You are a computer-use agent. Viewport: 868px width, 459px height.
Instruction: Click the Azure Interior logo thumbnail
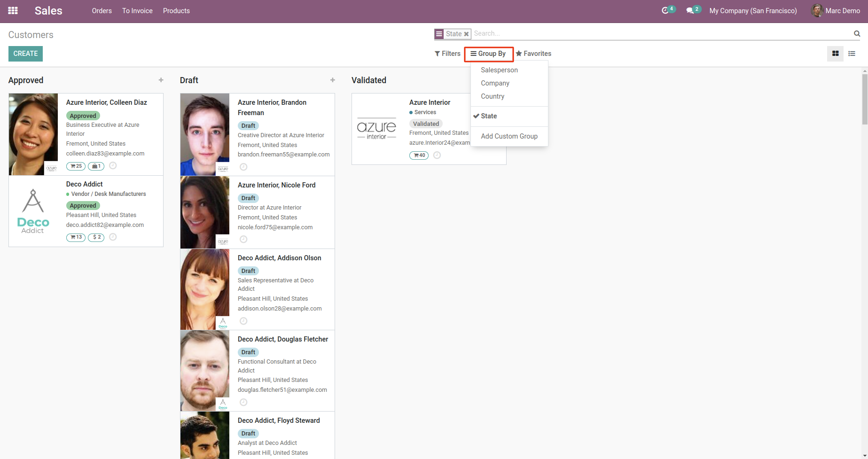pyautogui.click(x=376, y=129)
